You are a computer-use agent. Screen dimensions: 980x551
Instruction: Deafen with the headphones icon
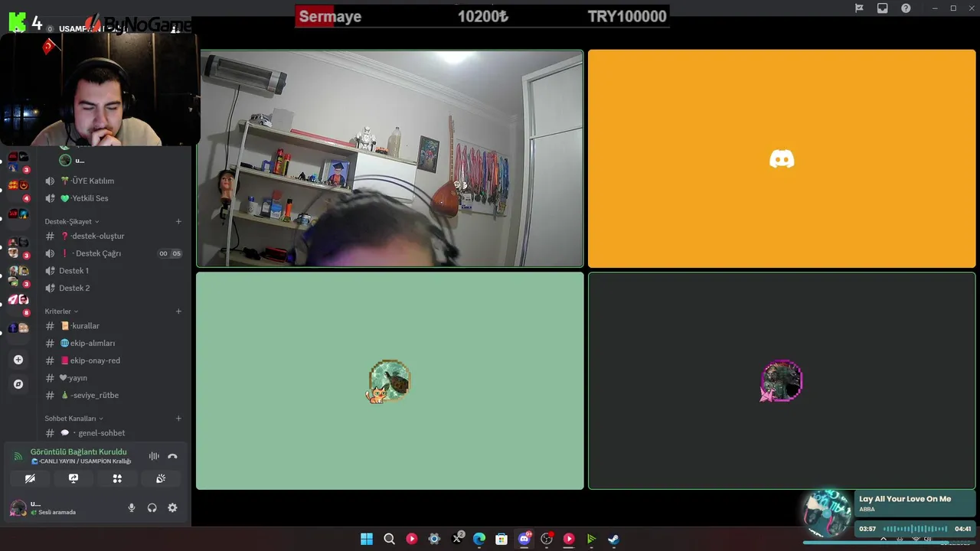coord(152,507)
